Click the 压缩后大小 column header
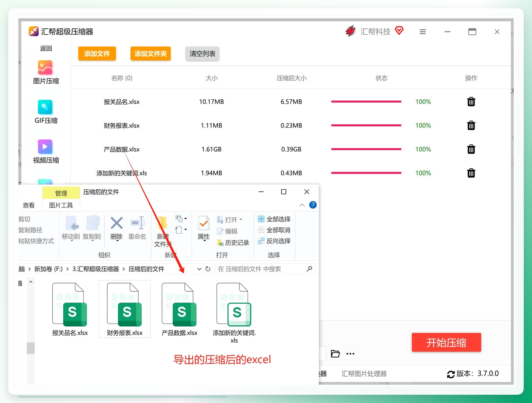The height and width of the screenshot is (403, 532). tap(292, 78)
